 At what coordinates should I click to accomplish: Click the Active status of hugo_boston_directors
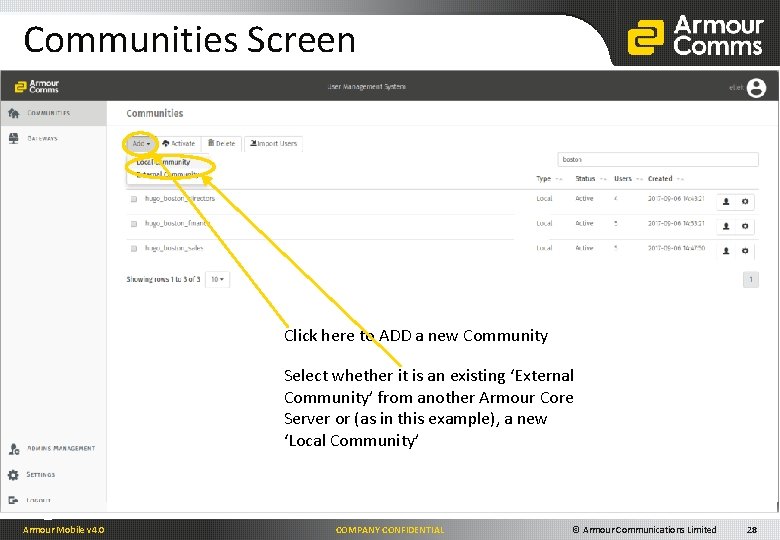point(584,198)
